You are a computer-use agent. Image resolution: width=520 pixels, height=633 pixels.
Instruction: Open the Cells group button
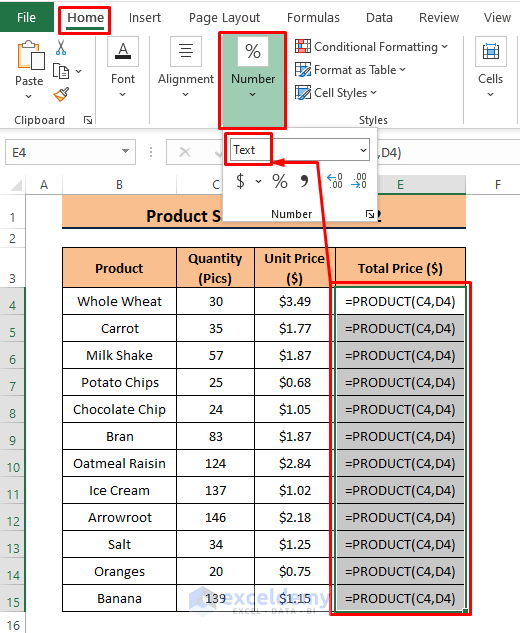(x=491, y=68)
